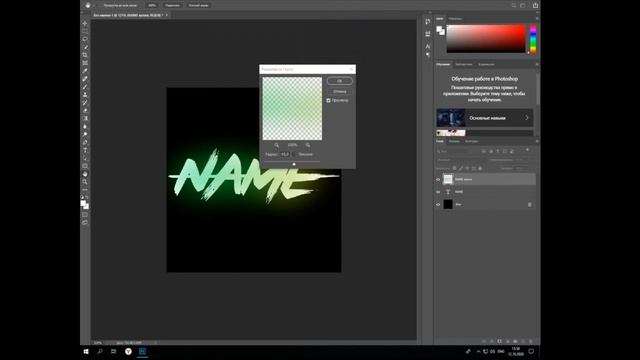The width and height of the screenshot is (640, 360).
Task: Select the Crop tool
Action: coord(85,55)
